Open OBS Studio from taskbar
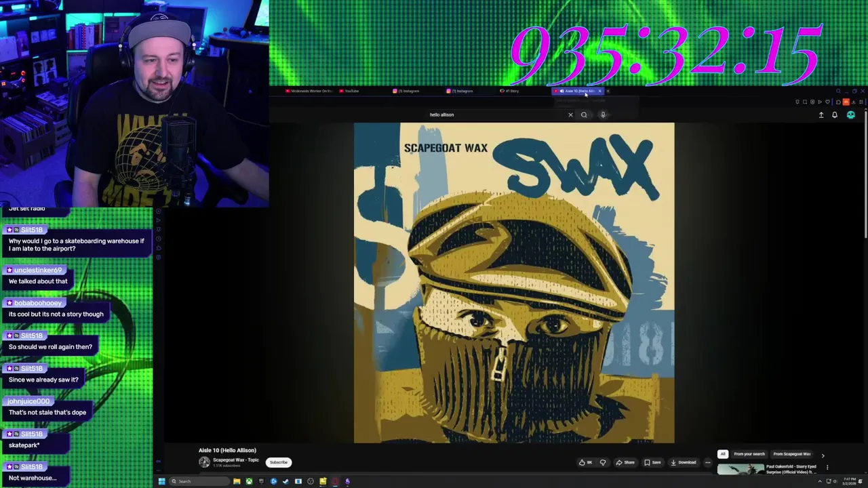The width and height of the screenshot is (868, 488). click(311, 481)
